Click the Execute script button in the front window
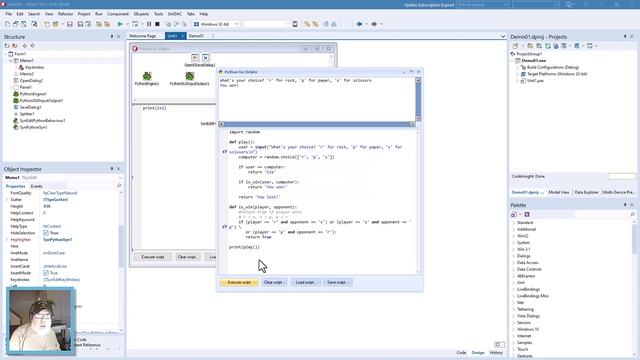 [239, 282]
